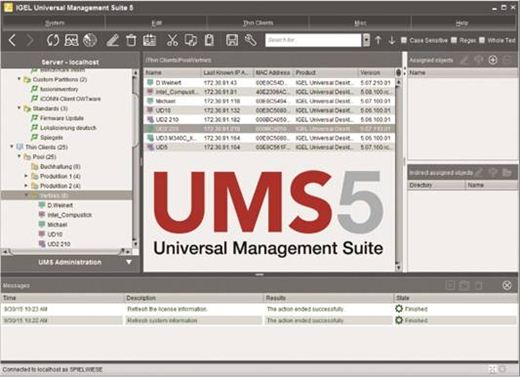Click the tree horizontal scrollbar

coord(67,251)
